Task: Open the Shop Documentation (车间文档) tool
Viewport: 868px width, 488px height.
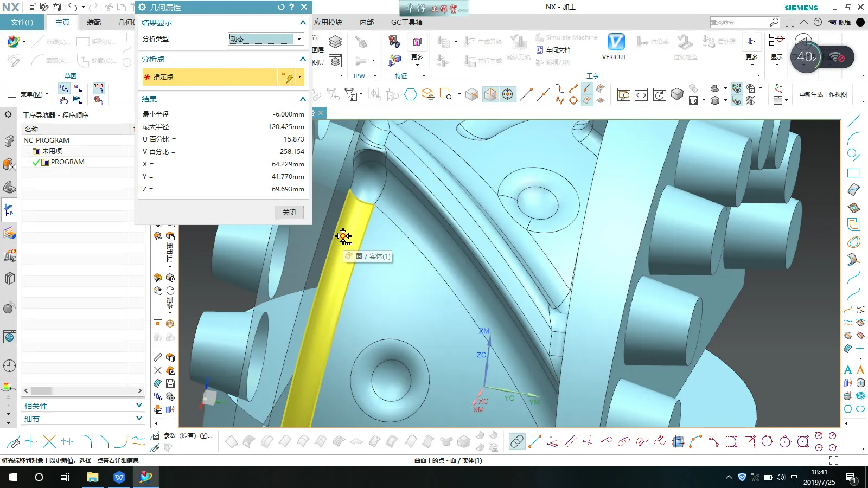Action: (x=553, y=50)
